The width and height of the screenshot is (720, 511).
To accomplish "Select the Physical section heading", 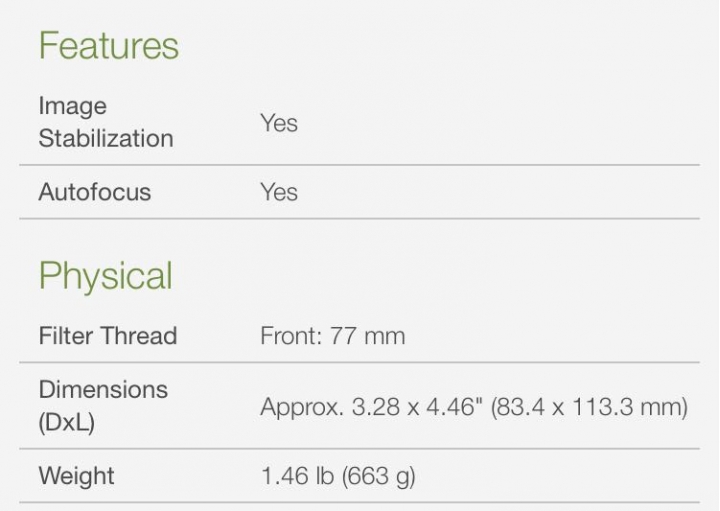I will point(106,276).
